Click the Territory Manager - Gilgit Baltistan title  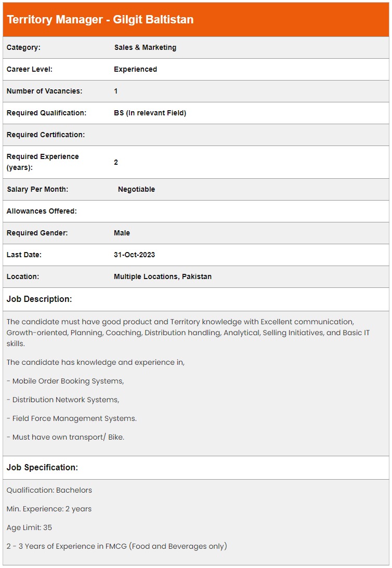pyautogui.click(x=100, y=20)
